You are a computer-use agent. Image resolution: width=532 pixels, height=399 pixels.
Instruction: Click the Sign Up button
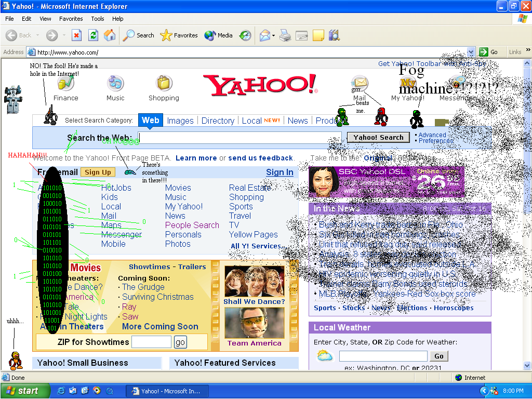[x=98, y=172]
